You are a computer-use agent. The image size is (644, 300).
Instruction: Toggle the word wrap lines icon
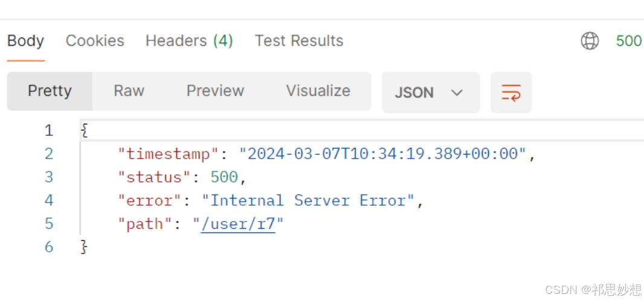[511, 92]
